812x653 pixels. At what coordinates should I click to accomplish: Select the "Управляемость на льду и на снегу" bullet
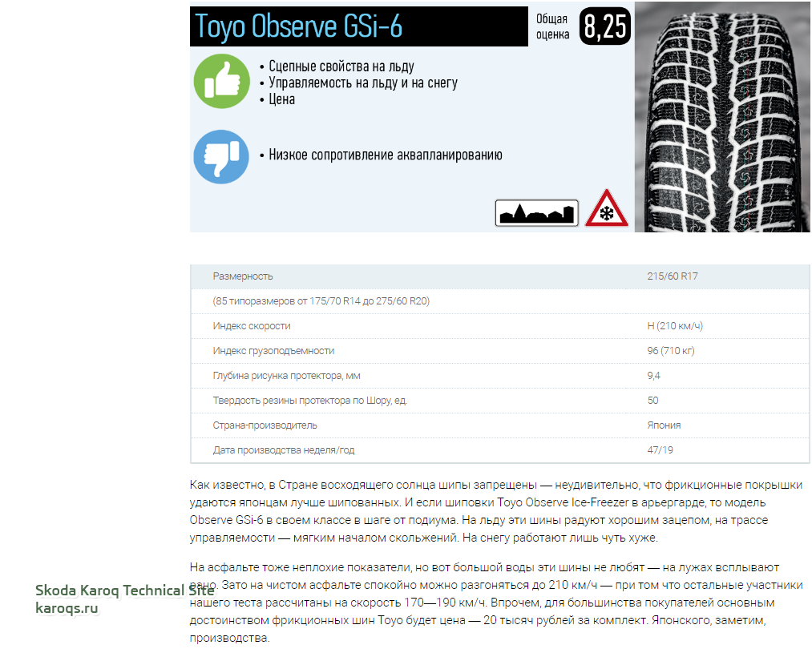click(x=363, y=83)
